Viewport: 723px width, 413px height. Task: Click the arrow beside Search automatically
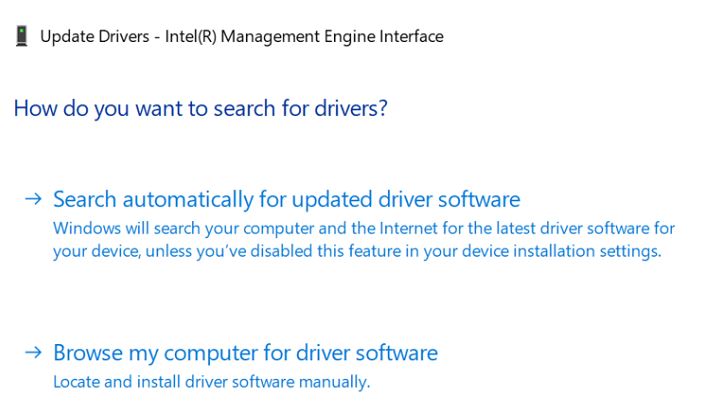click(x=33, y=199)
